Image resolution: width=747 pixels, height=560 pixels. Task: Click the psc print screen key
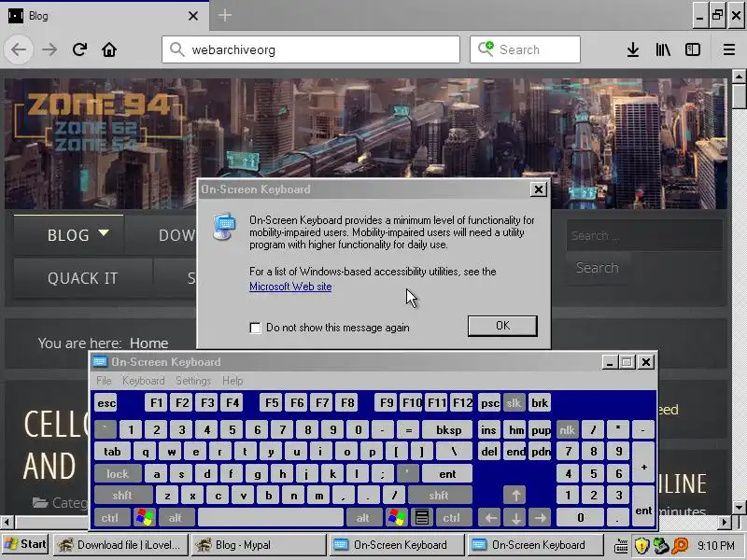tap(489, 403)
